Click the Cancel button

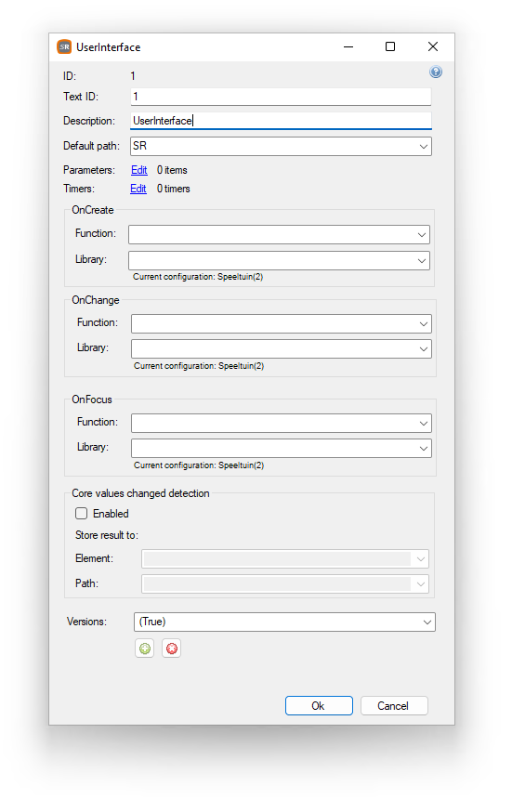pyautogui.click(x=394, y=706)
